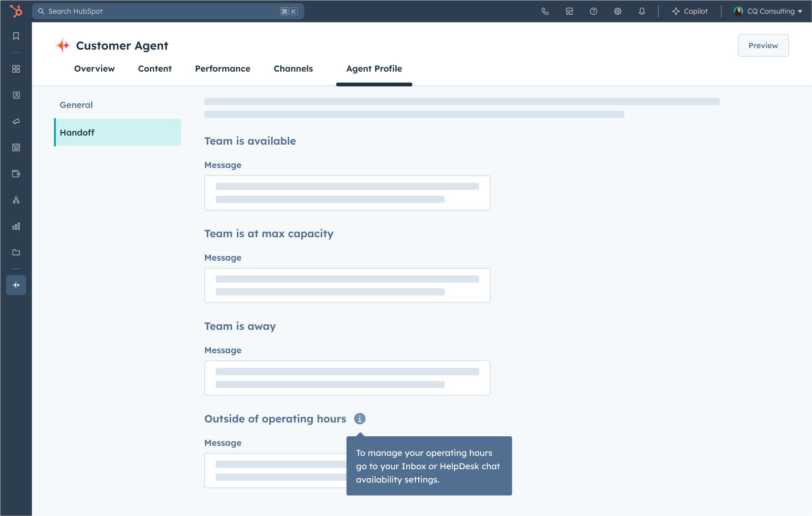The width and height of the screenshot is (812, 516).
Task: Switch to the Channels tab
Action: click(293, 69)
